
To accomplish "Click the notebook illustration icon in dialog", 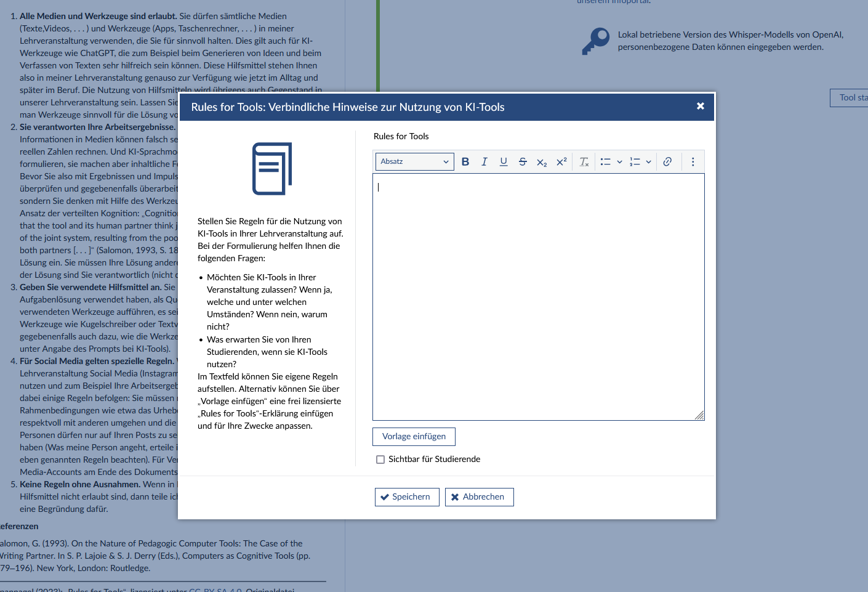I will [272, 169].
